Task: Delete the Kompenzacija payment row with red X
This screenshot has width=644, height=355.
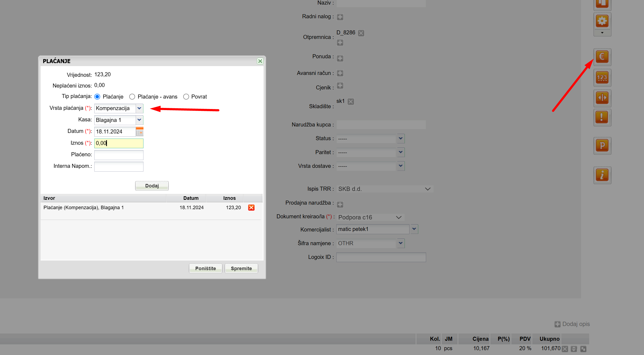Action: click(x=251, y=208)
